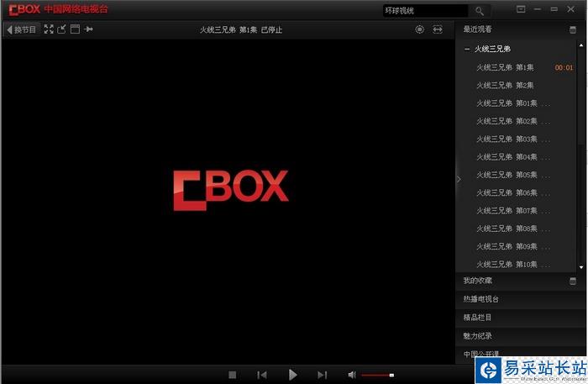Open the 我的收藏 section
Viewport: 588px width, 384px height.
477,281
